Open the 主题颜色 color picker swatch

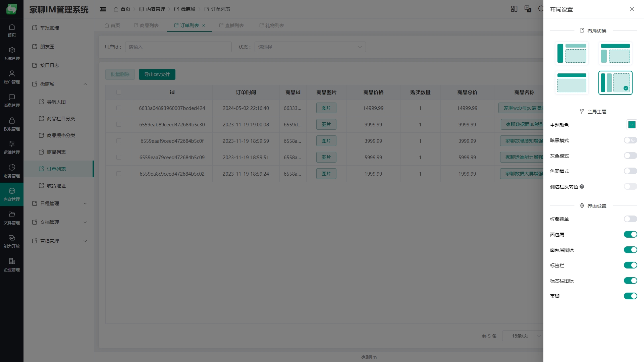coord(632,125)
